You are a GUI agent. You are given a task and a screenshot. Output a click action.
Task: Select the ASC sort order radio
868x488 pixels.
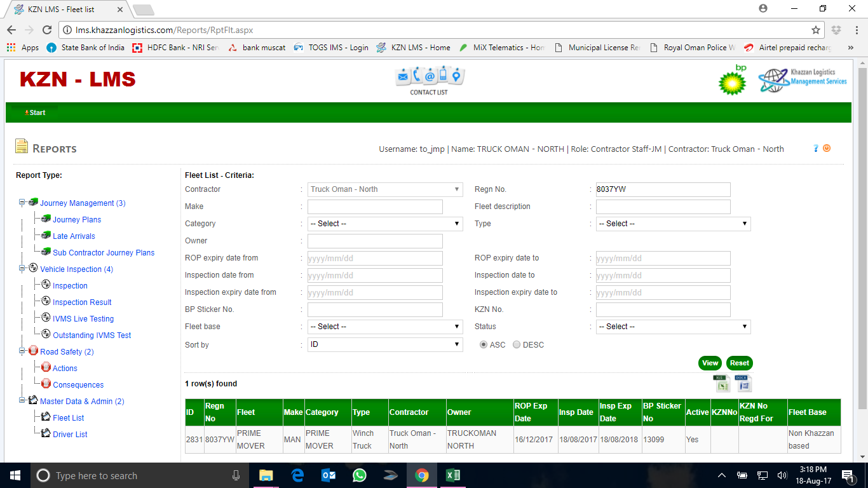[x=484, y=344]
